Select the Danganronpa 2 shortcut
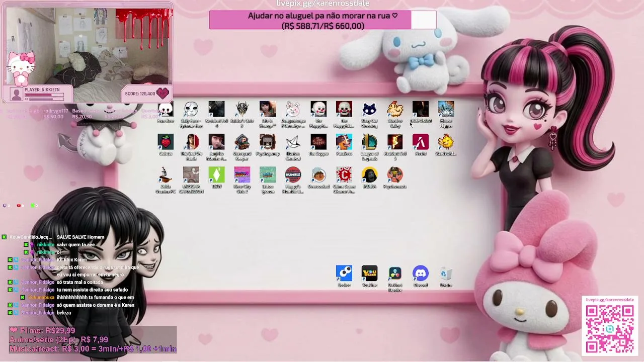Screen dimensions: 644x362 (x=293, y=115)
